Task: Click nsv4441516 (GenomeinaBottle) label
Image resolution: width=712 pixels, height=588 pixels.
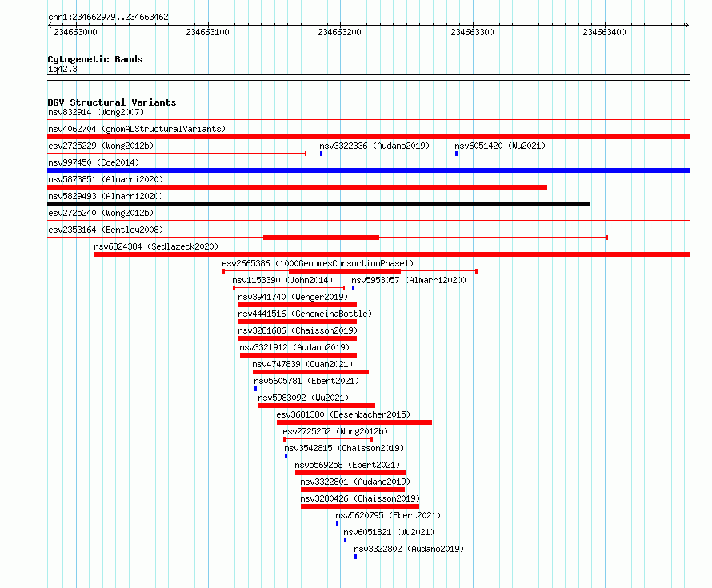Action: [x=305, y=314]
